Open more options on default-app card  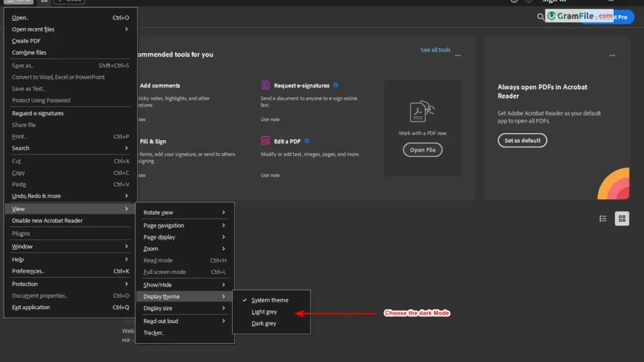[x=612, y=55]
